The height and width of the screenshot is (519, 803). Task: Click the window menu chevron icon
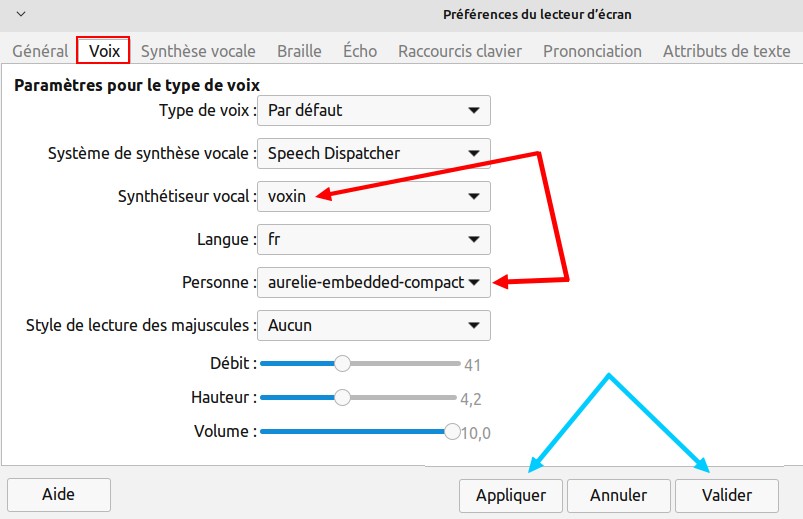(x=21, y=14)
